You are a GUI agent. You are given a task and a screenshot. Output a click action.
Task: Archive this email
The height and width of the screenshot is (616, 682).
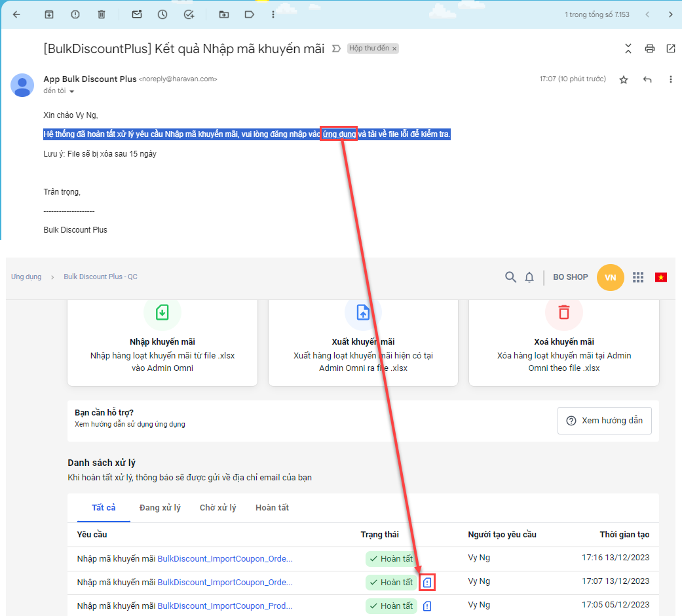pos(49,14)
